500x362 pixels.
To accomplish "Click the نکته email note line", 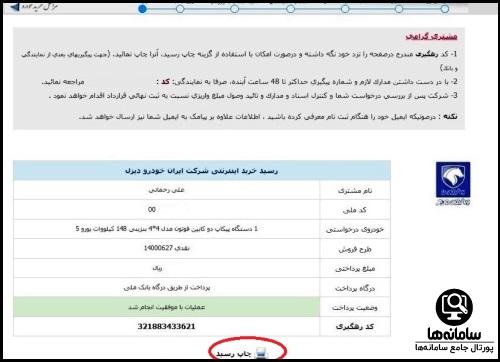I will (x=268, y=117).
